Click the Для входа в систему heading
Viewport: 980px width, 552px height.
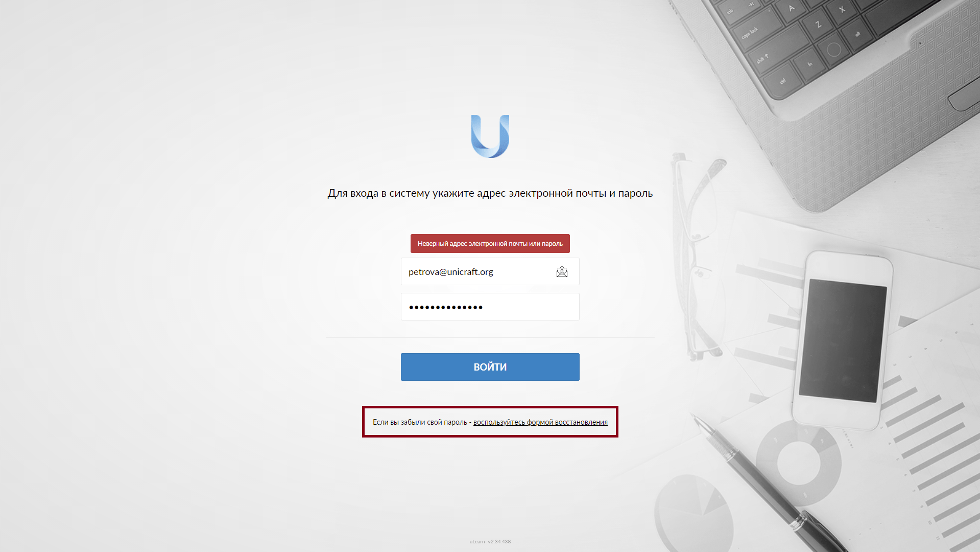tap(490, 193)
